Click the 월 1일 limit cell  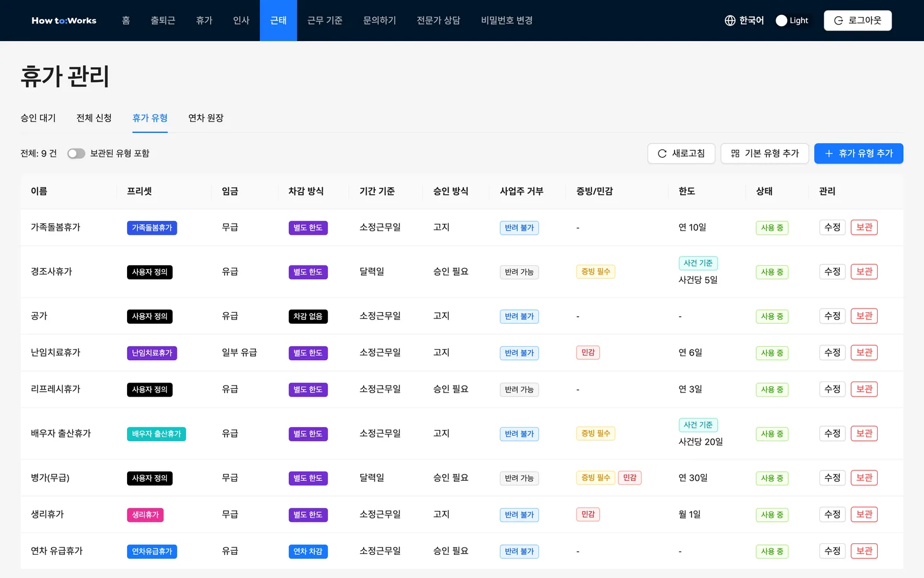(x=690, y=514)
